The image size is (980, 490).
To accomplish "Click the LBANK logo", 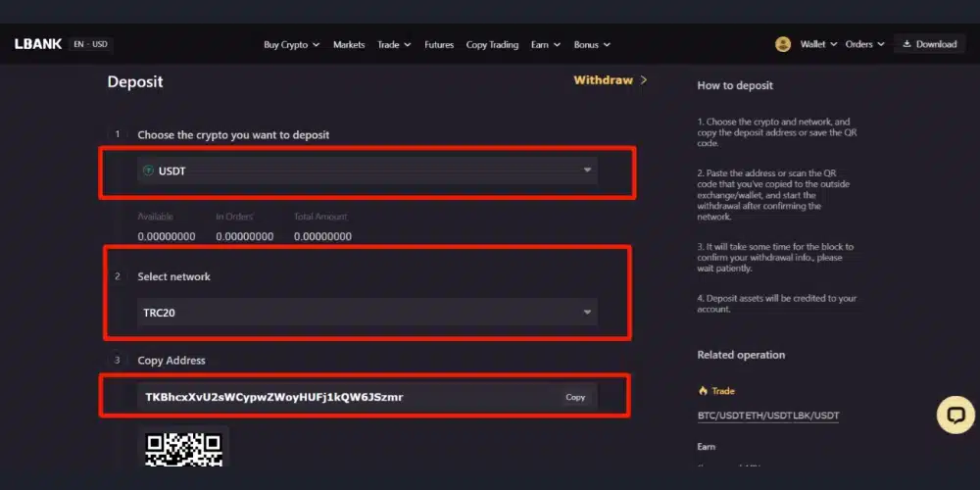I will pos(38,44).
